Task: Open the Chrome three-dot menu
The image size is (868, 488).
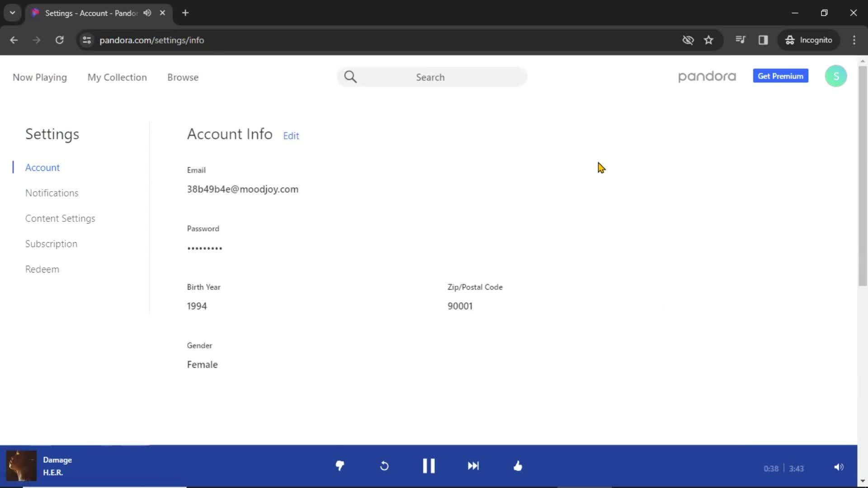Action: point(854,40)
